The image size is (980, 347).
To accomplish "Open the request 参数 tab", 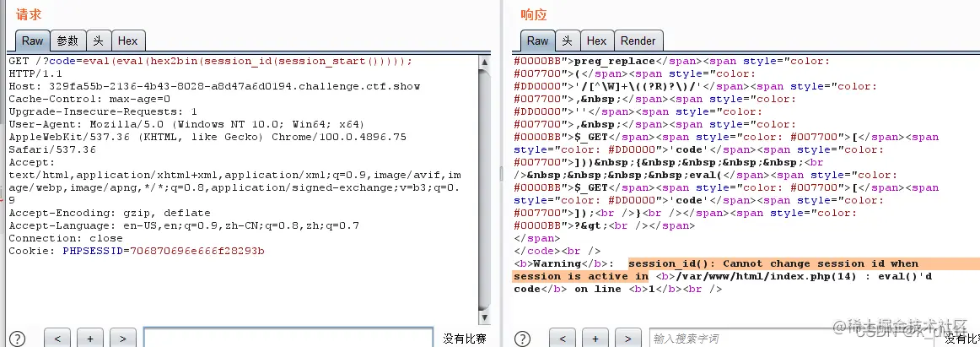I will [x=67, y=41].
